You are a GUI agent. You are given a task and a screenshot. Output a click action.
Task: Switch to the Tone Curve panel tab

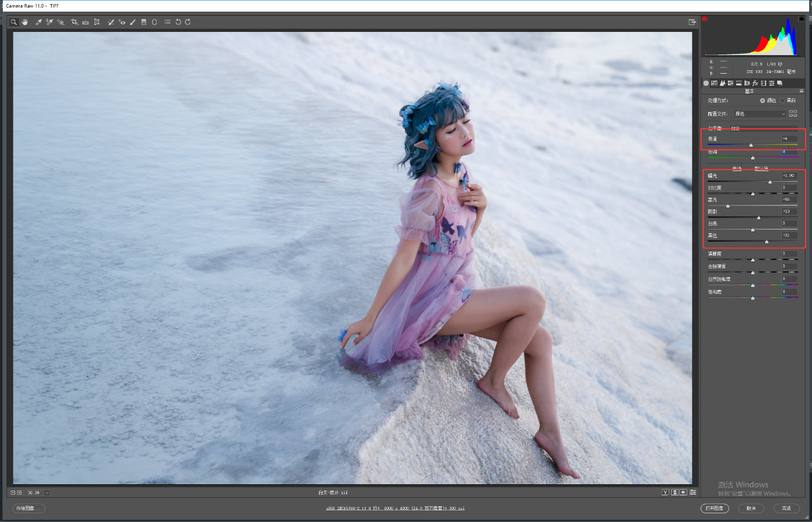tap(714, 83)
